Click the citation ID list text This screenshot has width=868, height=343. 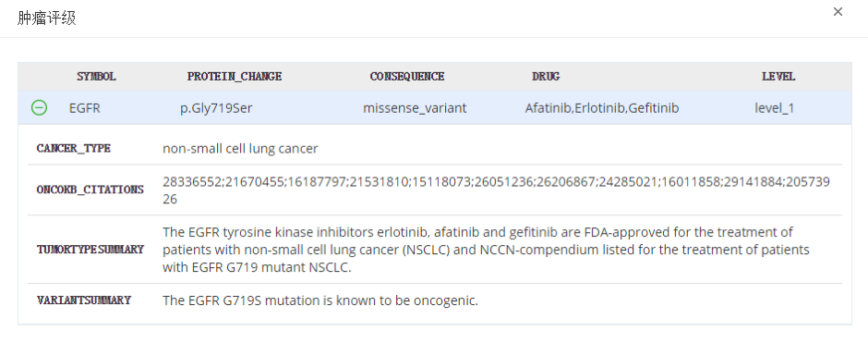496,190
